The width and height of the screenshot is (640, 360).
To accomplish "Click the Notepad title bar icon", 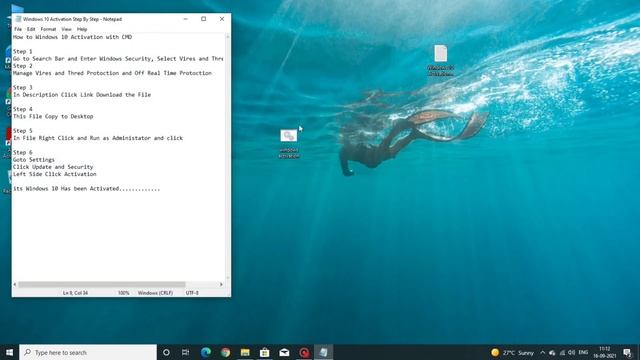I will pos(18,19).
